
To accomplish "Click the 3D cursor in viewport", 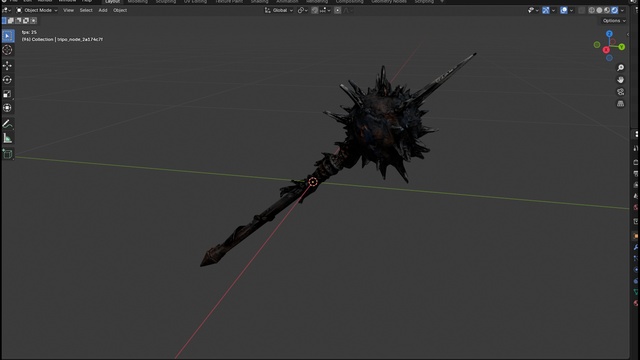I will click(313, 182).
